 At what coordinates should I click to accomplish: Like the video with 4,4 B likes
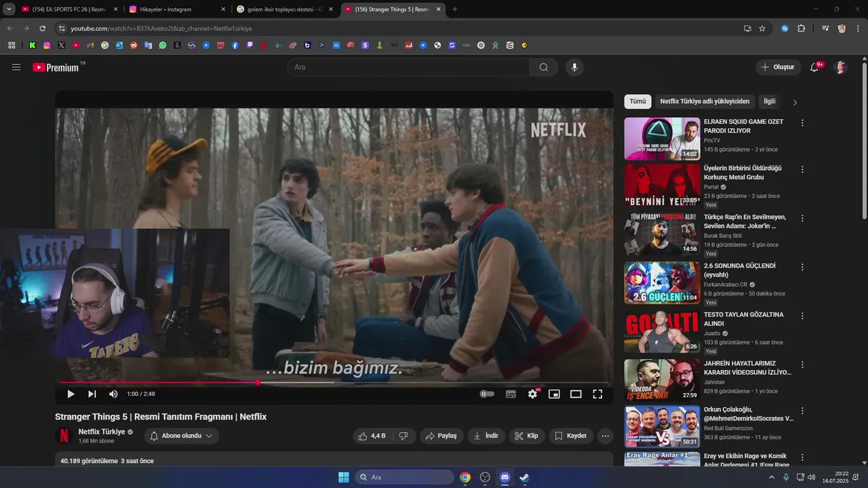point(372,436)
